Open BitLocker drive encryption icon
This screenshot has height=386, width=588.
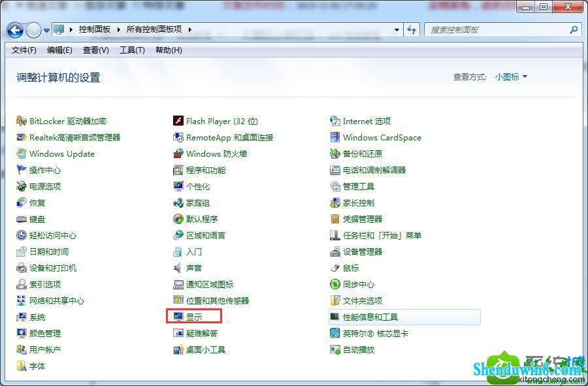22,121
